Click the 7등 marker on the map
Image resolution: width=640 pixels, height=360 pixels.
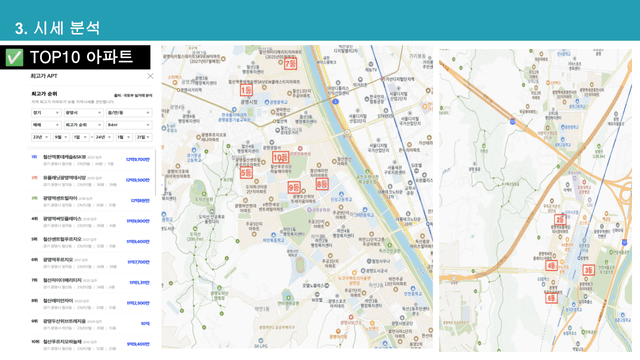click(x=290, y=64)
